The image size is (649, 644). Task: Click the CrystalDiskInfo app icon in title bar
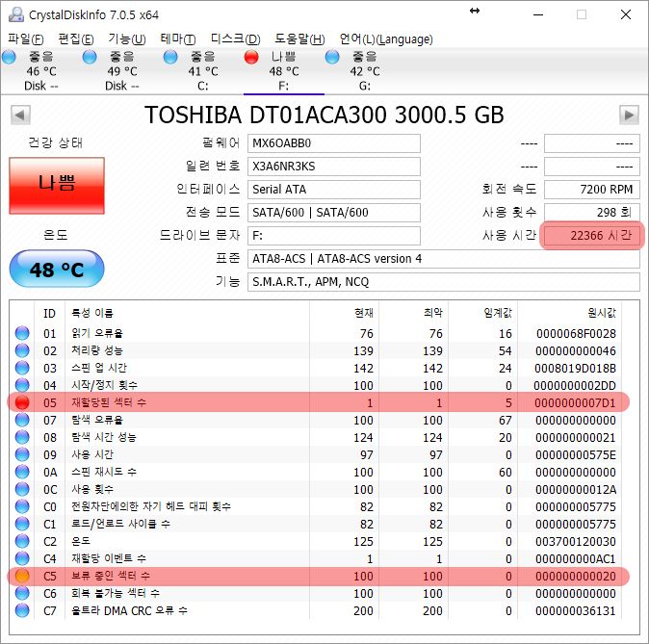pos(16,14)
